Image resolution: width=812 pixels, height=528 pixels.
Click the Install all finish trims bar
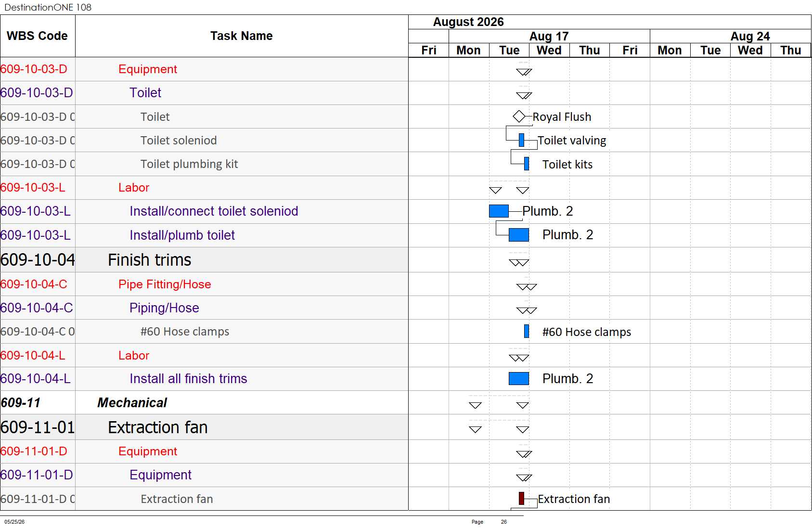pyautogui.click(x=519, y=378)
